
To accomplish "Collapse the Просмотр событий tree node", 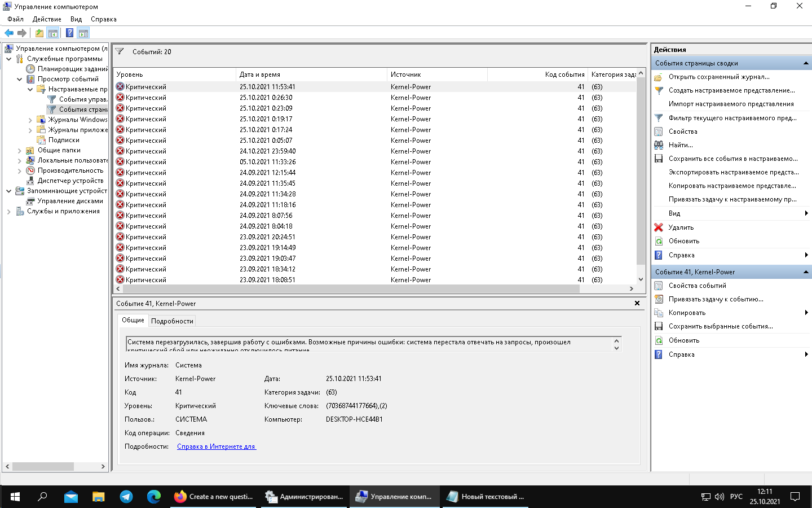I will 20,79.
